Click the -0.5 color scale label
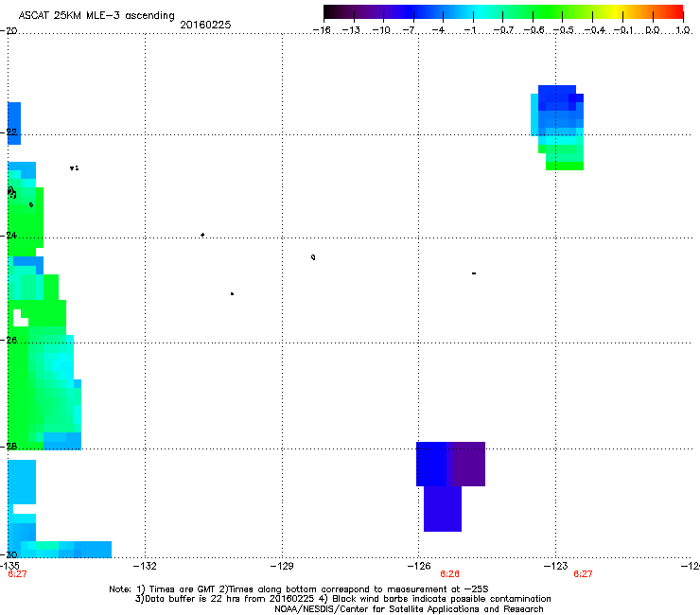The image size is (700, 615). [564, 30]
